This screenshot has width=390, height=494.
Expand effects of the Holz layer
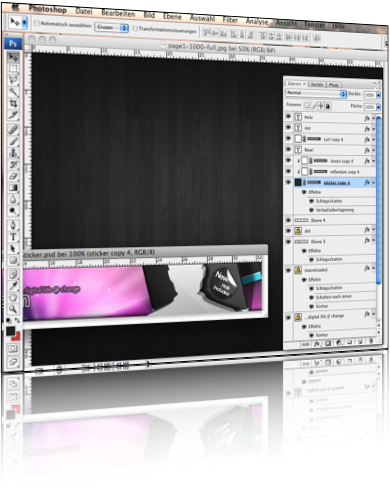(373, 118)
